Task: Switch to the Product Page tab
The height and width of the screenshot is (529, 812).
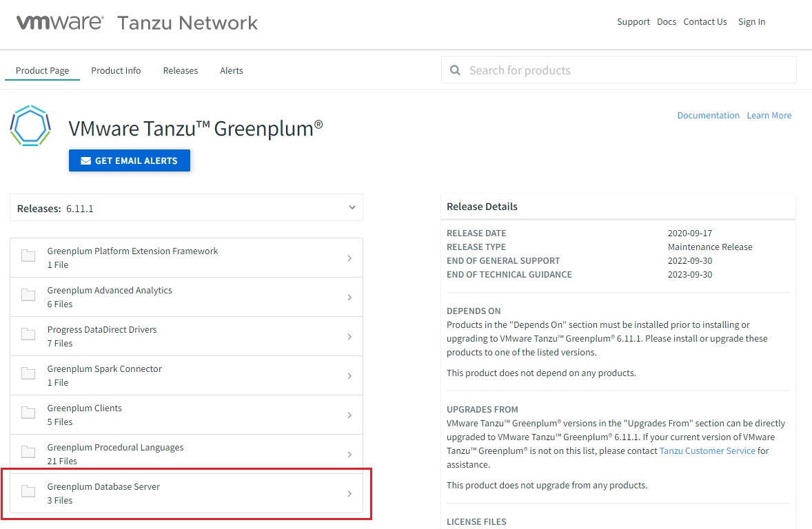Action: click(43, 70)
